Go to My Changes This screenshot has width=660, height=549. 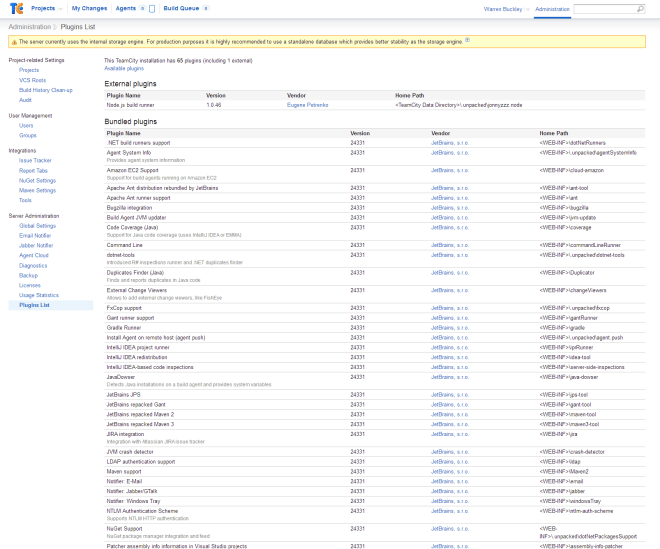[x=89, y=8]
